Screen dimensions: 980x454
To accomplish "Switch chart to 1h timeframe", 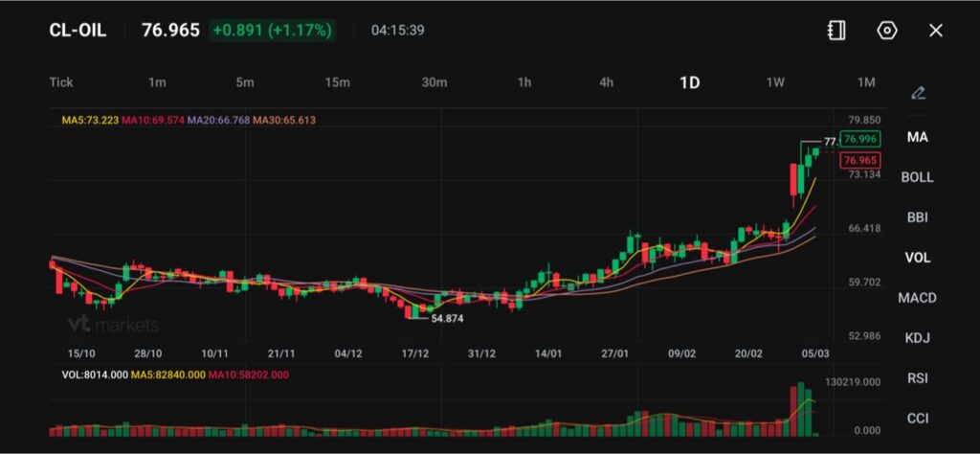I will click(524, 82).
